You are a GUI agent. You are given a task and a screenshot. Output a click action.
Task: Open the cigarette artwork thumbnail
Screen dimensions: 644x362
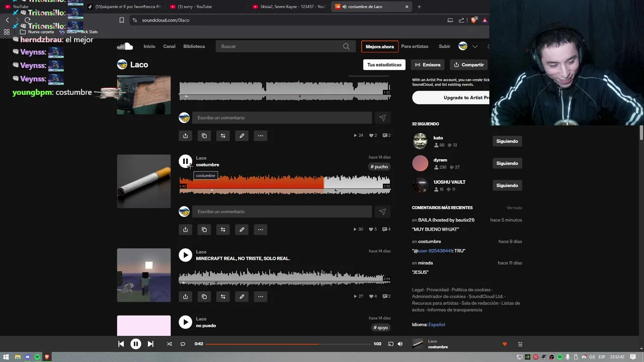click(x=144, y=181)
